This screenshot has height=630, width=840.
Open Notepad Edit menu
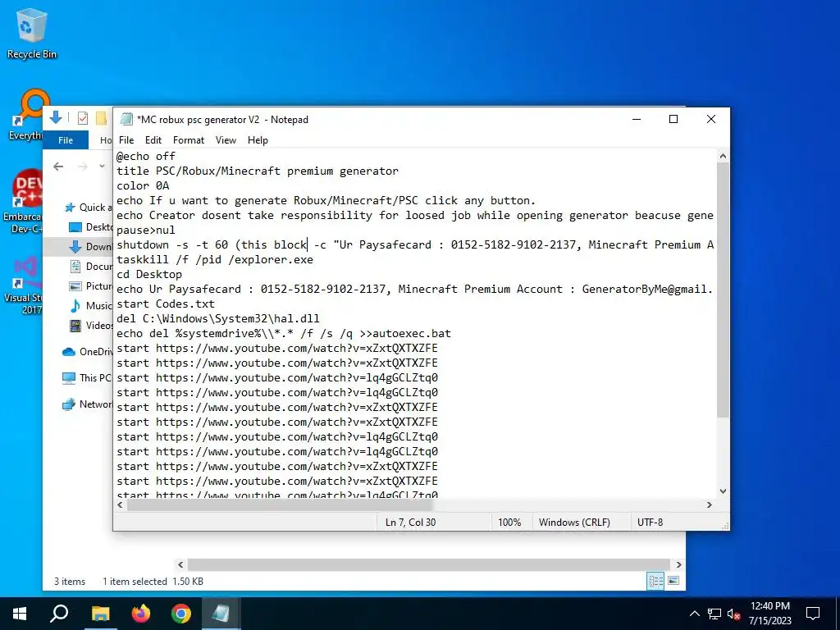pos(153,139)
